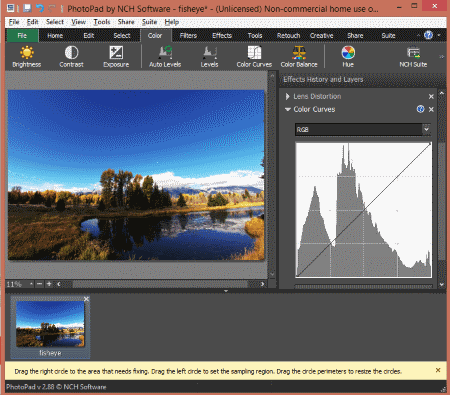Image resolution: width=450 pixels, height=395 pixels.
Task: Open the Select menu in the menu bar
Action: [55, 22]
